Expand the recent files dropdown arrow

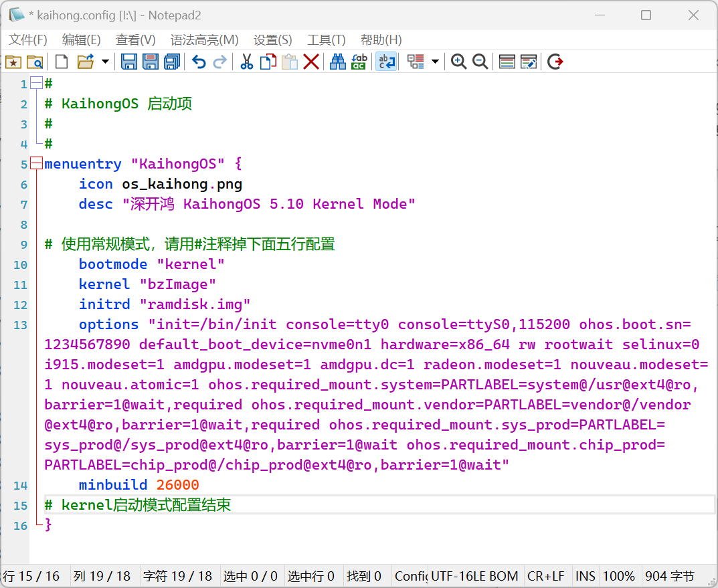tap(105, 62)
